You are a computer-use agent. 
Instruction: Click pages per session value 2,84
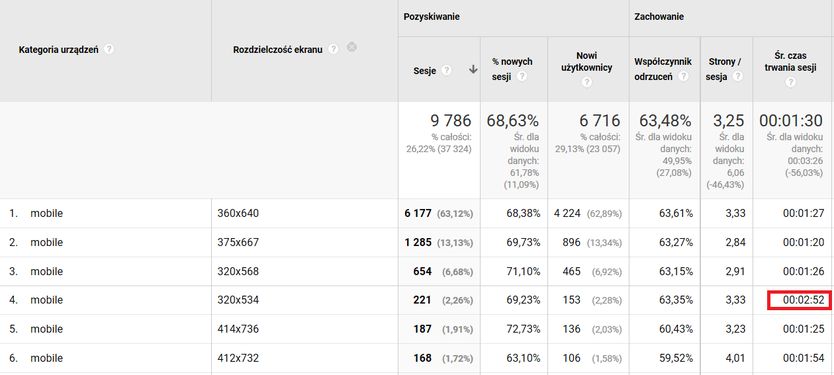pyautogui.click(x=736, y=243)
